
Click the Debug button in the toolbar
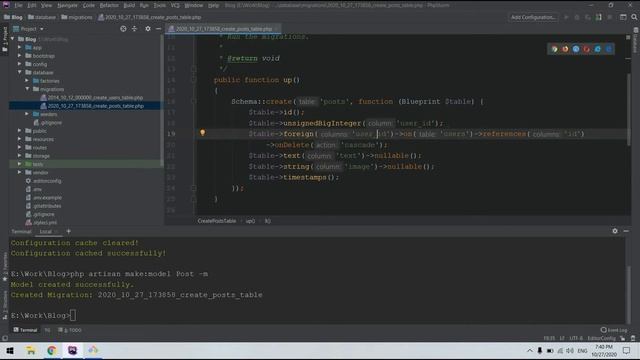[577, 17]
